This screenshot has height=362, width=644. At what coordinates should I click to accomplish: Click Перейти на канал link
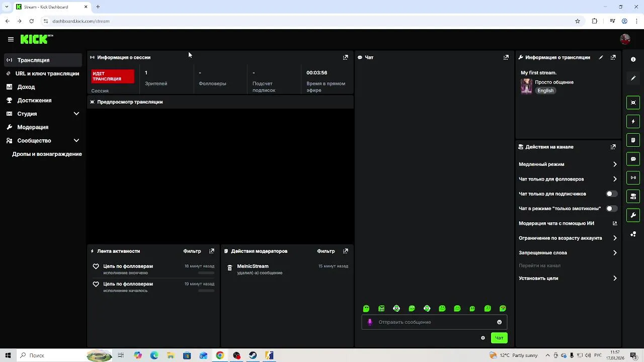(x=539, y=265)
